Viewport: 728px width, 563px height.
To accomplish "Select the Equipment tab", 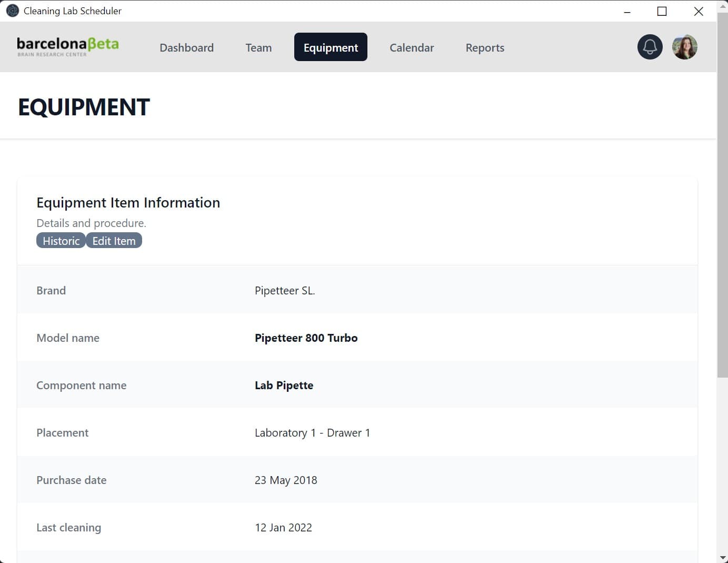I will pos(331,47).
